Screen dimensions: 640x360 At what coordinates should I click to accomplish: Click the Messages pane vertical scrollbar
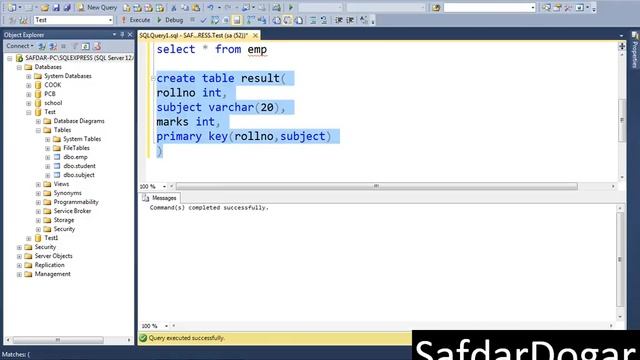[620, 260]
